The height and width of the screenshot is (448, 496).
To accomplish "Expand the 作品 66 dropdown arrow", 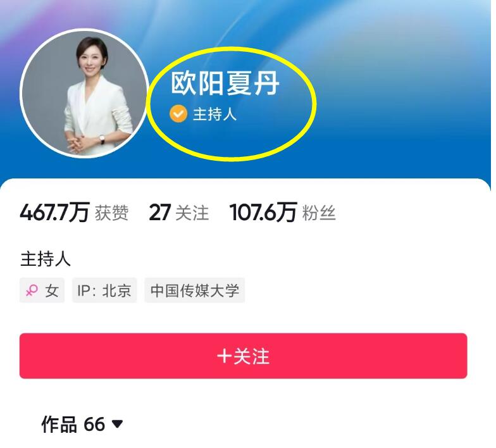I will click(x=118, y=424).
